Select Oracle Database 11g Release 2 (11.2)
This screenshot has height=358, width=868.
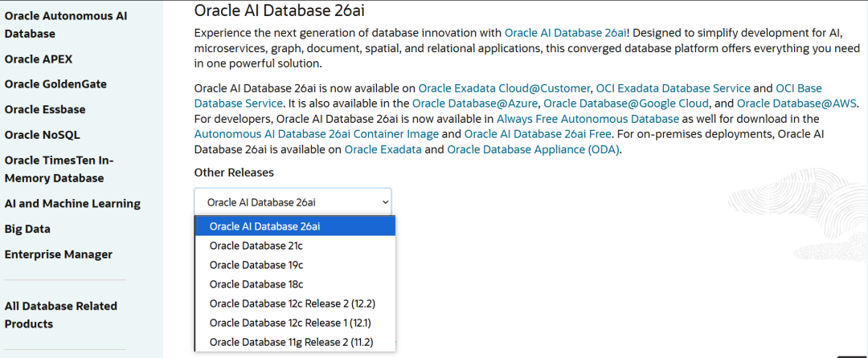[292, 343]
